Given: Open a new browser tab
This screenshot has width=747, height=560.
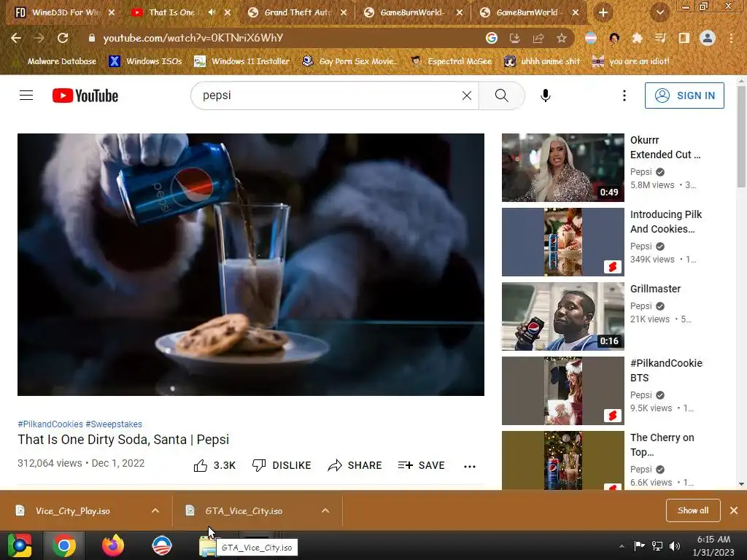Looking at the screenshot, I should [603, 12].
